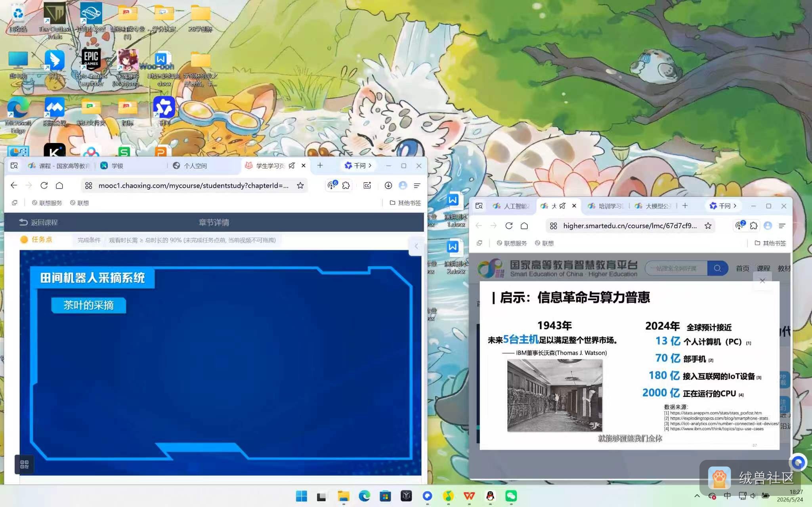Click blue search button on smartedu site
Screen dimensions: 812x507
[718, 268]
